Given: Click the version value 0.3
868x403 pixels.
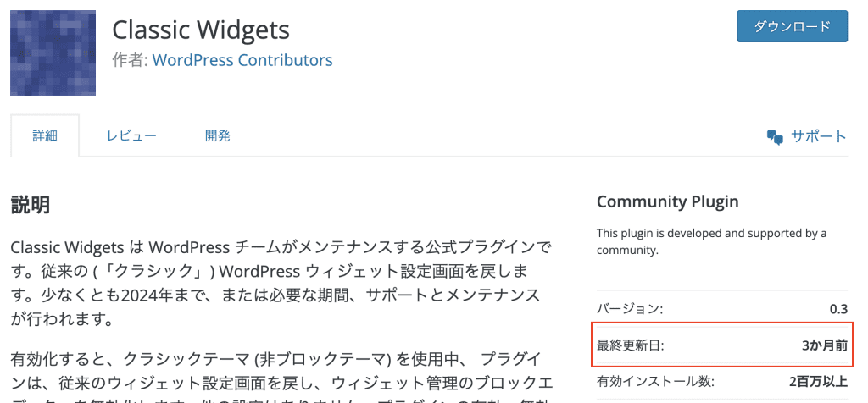Looking at the screenshot, I should pyautogui.click(x=838, y=309).
